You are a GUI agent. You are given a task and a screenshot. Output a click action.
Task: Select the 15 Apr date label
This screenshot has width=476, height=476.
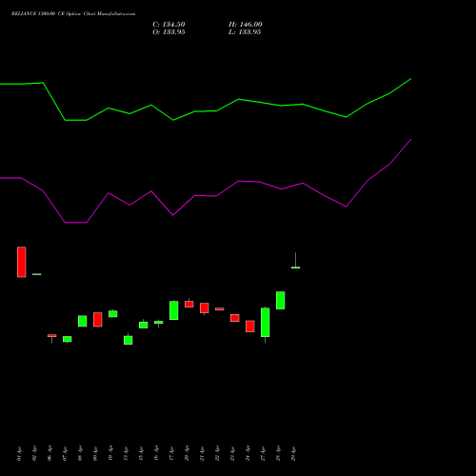(x=141, y=453)
